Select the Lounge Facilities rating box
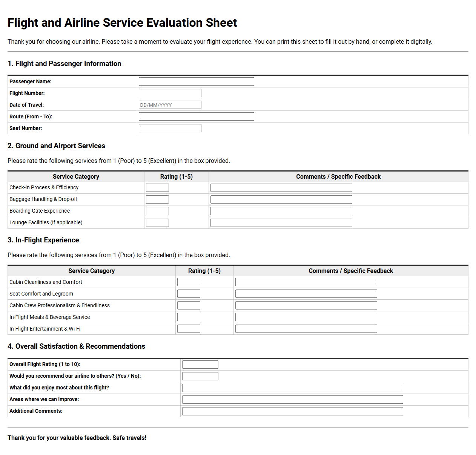 [157, 223]
